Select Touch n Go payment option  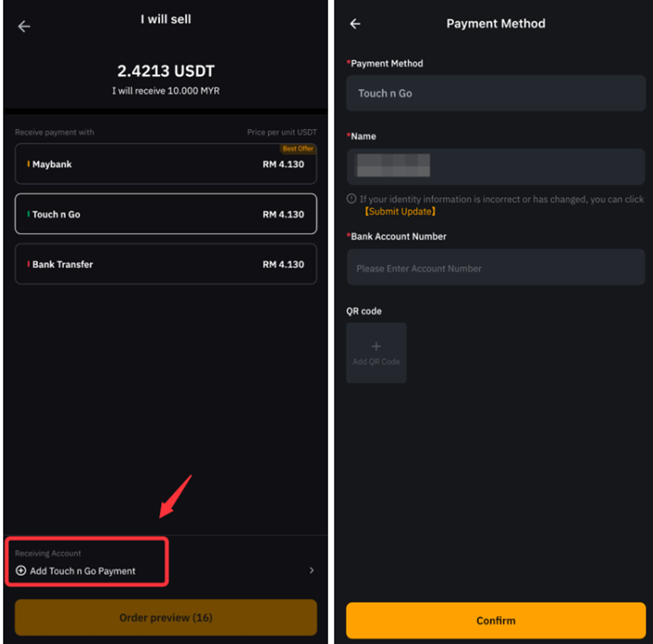point(165,214)
